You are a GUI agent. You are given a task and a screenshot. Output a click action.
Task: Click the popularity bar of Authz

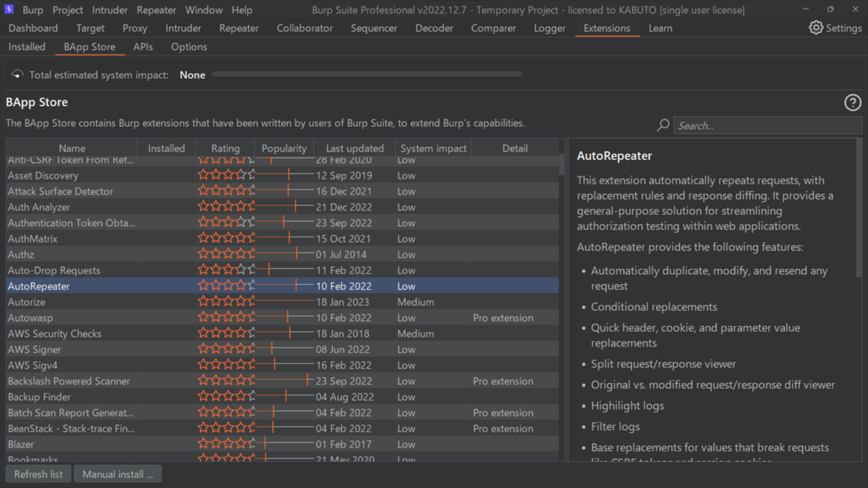(x=284, y=254)
